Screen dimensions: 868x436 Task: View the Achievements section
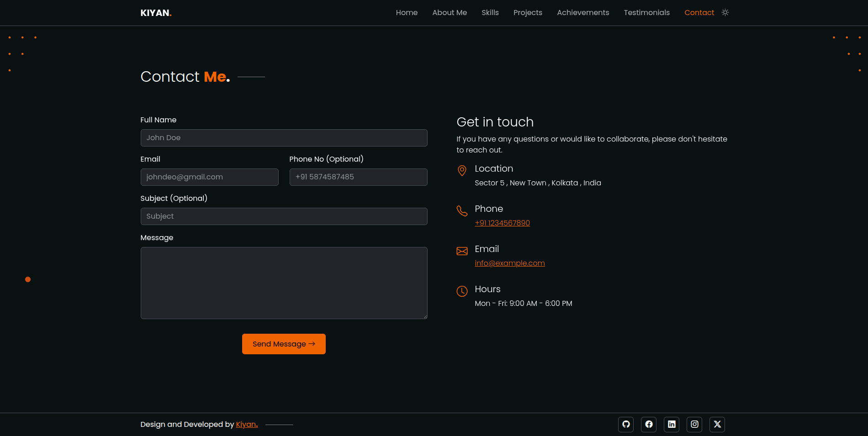(x=583, y=13)
